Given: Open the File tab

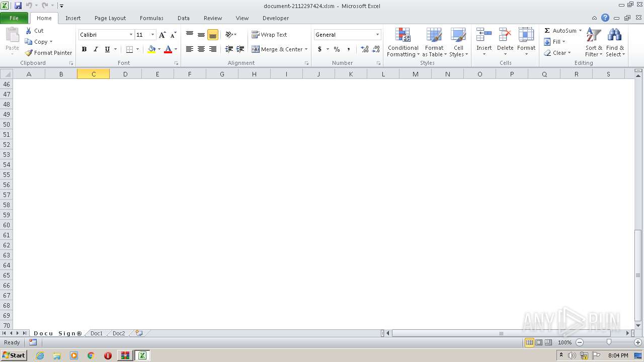Looking at the screenshot, I should (14, 18).
